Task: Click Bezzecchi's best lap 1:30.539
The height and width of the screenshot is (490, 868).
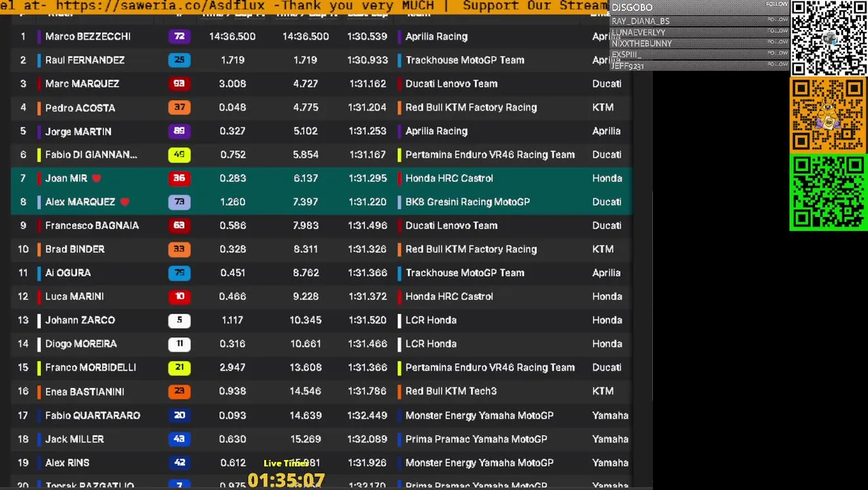Action: coord(368,36)
